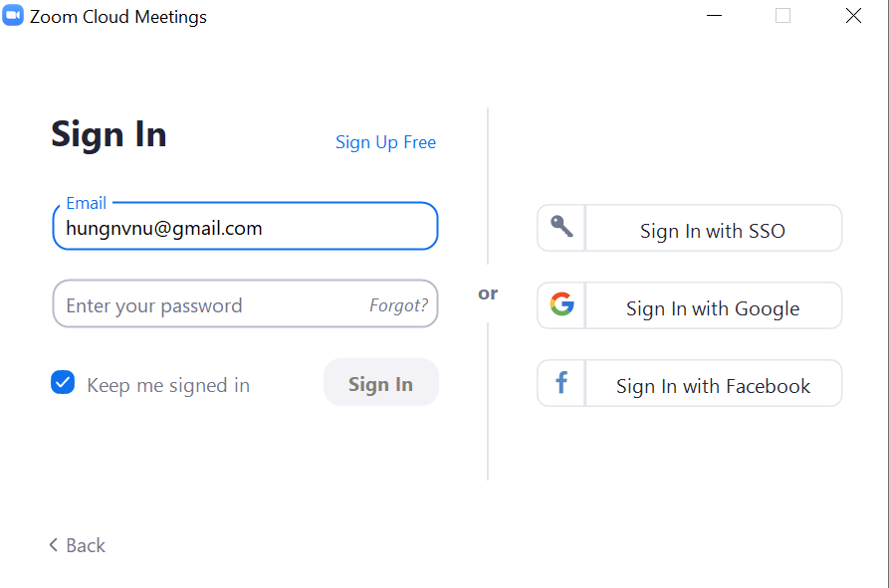The height and width of the screenshot is (588, 889).
Task: Click the Facebook f logo icon
Action: pos(561,383)
